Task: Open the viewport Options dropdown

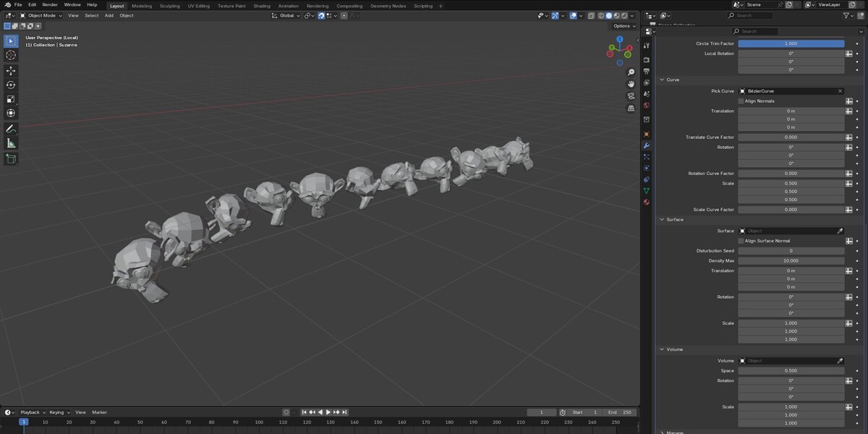Action: point(624,26)
